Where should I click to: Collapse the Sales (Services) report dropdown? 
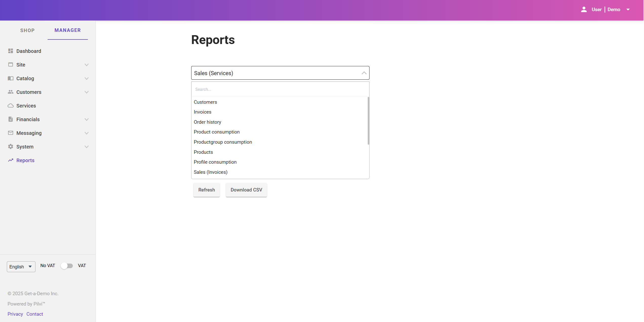click(x=364, y=73)
